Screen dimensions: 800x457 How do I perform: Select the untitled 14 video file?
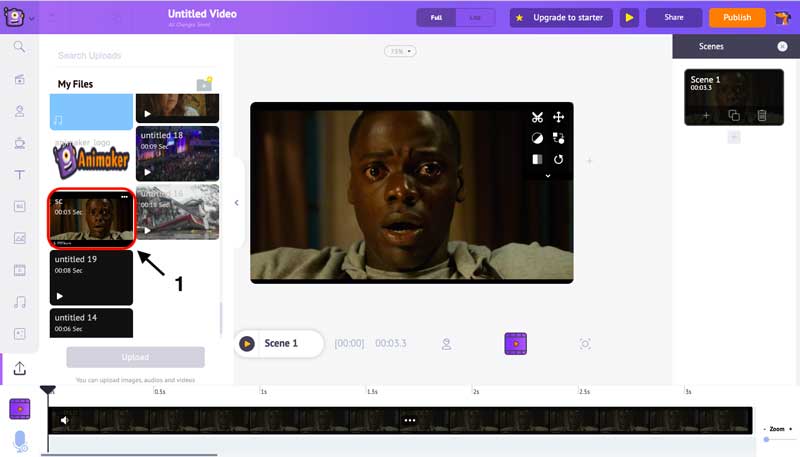tap(91, 323)
